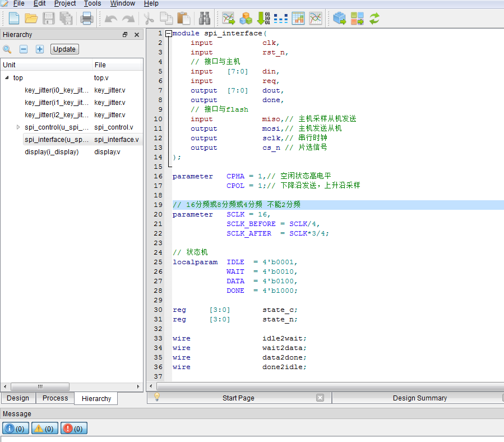The image size is (504, 442).
Task: Collapse all using the minus icon
Action: (24, 49)
